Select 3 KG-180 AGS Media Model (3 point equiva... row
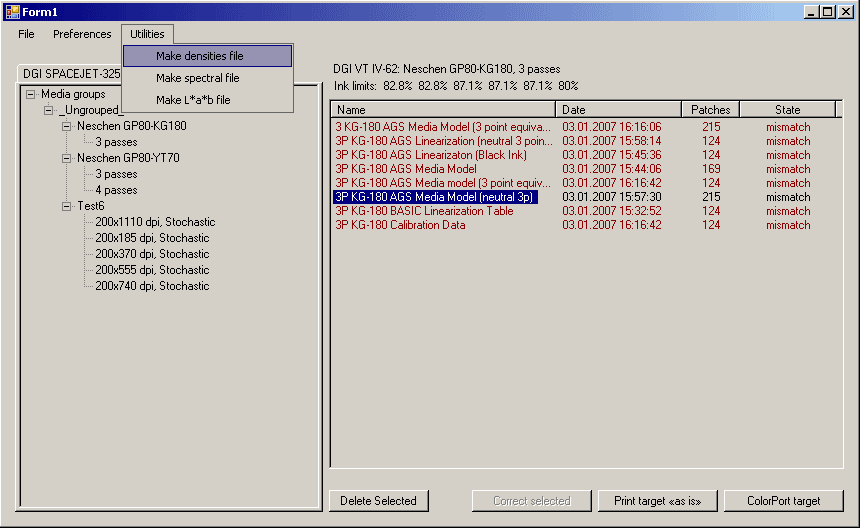The width and height of the screenshot is (860, 528). coord(586,127)
